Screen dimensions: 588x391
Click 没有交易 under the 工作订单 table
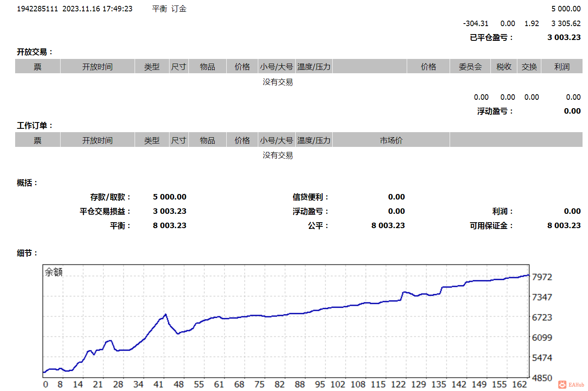(278, 155)
